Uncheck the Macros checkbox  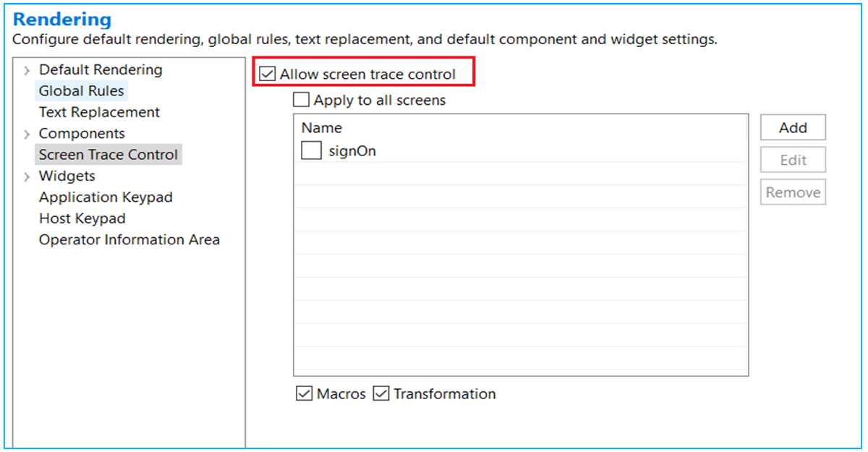(304, 394)
